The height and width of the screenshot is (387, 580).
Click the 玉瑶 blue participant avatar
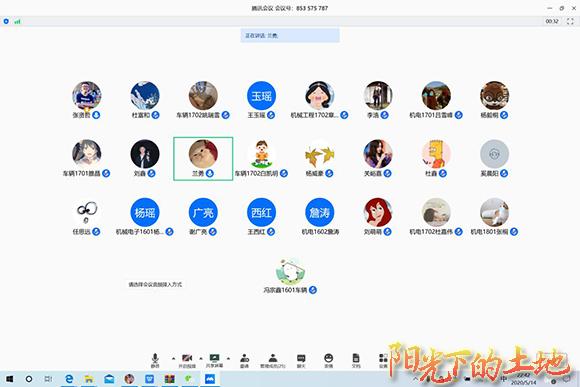(262, 95)
